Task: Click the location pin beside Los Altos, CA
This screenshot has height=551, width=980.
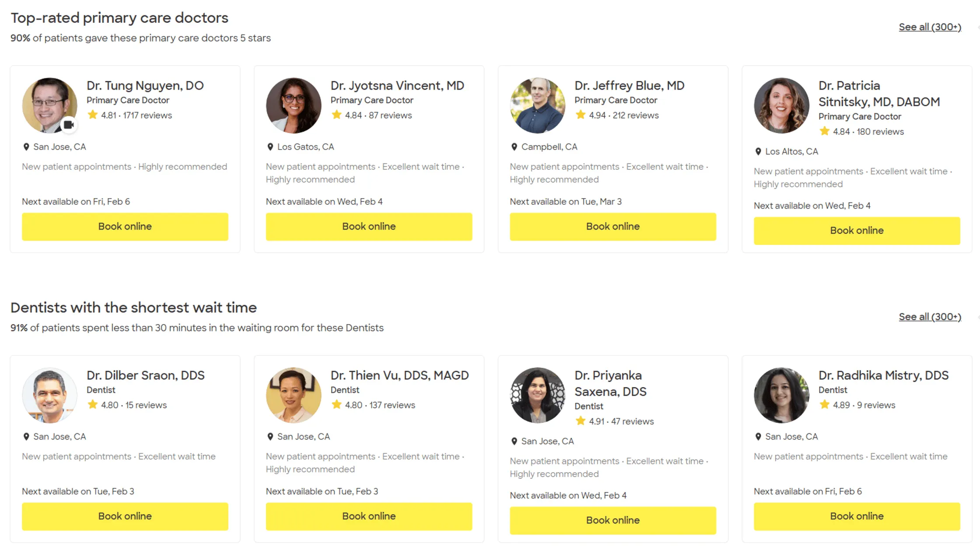Action: [758, 152]
